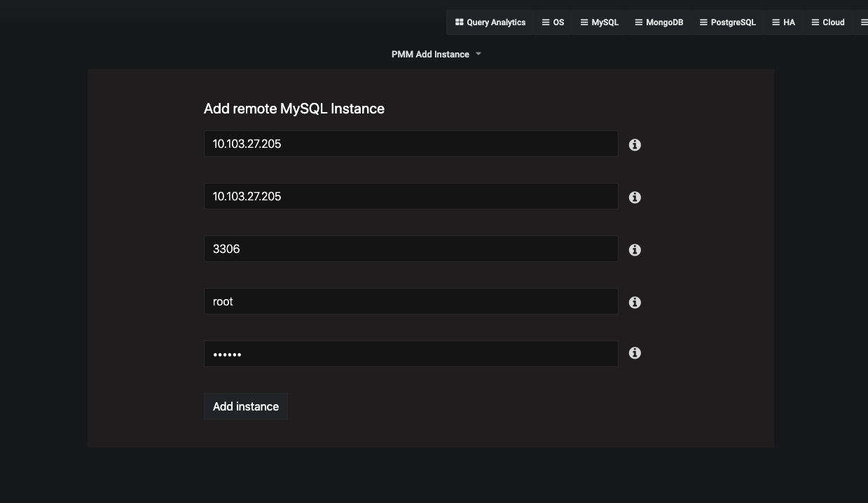Image resolution: width=868 pixels, height=503 pixels.
Task: Click info icon beside second 10.103.27.205 field
Action: coord(635,198)
